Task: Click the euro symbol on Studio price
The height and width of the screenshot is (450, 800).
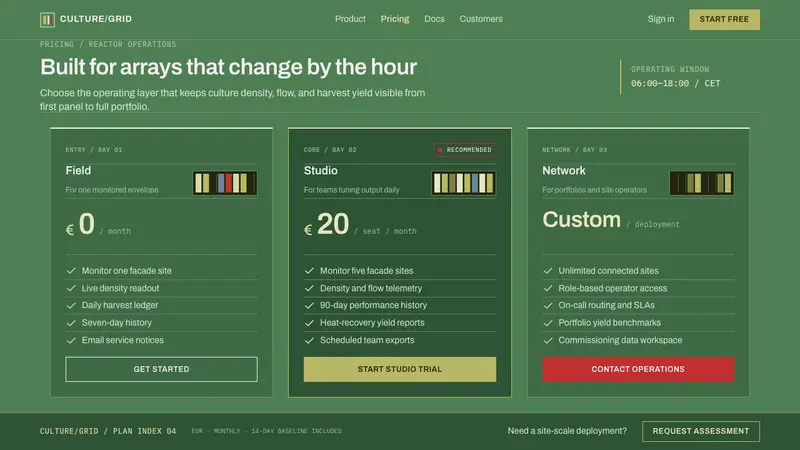Action: coord(308,230)
